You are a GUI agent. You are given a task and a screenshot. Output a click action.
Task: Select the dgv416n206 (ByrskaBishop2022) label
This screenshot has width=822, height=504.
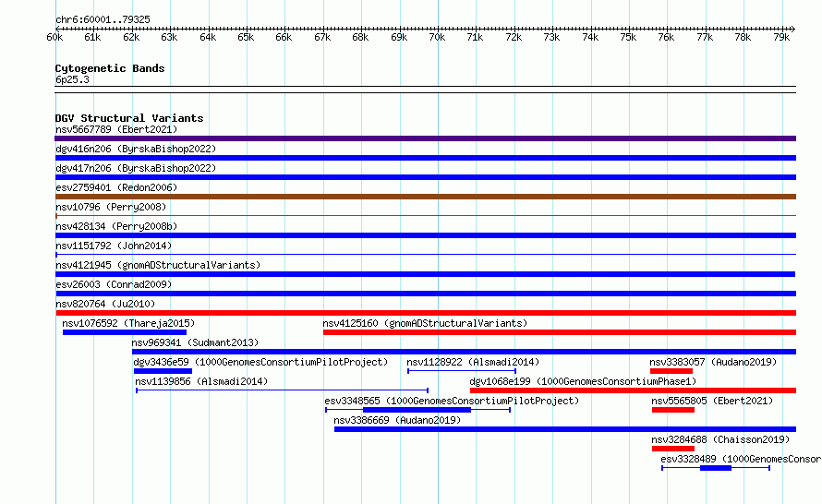coord(136,149)
